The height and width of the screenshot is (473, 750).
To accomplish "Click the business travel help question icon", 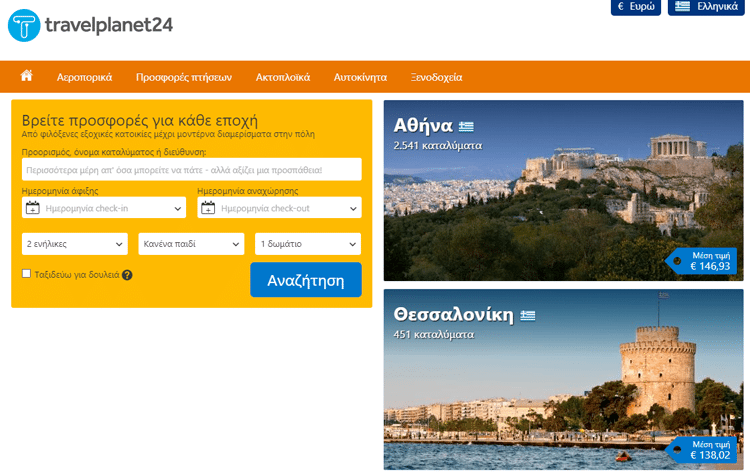I will 127,275.
